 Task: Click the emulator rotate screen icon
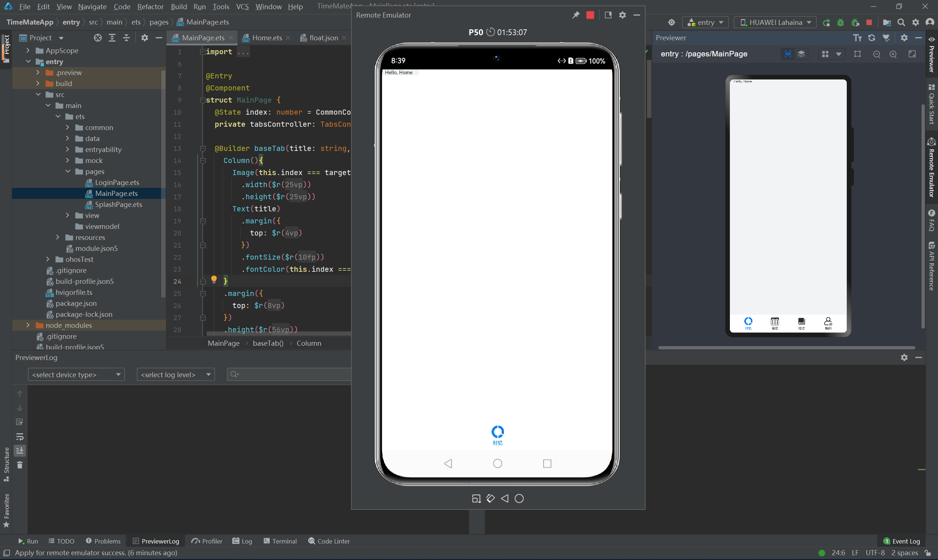tap(490, 498)
